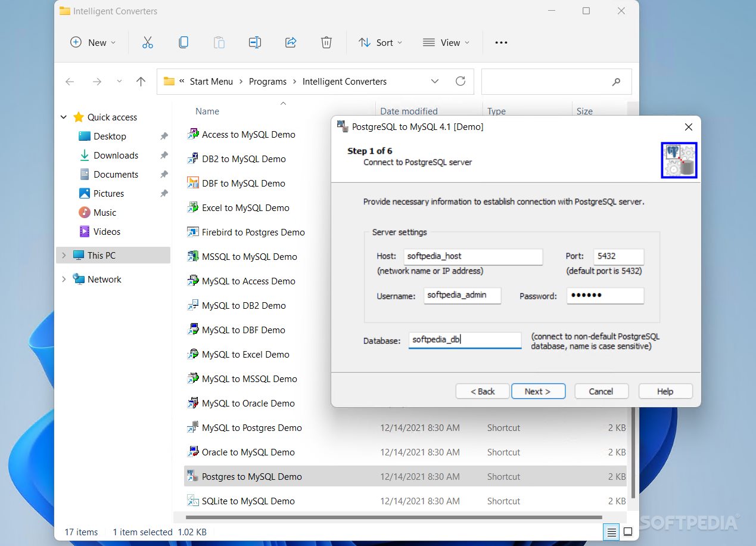Sort files by the Name column header
The height and width of the screenshot is (546, 756).
pyautogui.click(x=207, y=111)
